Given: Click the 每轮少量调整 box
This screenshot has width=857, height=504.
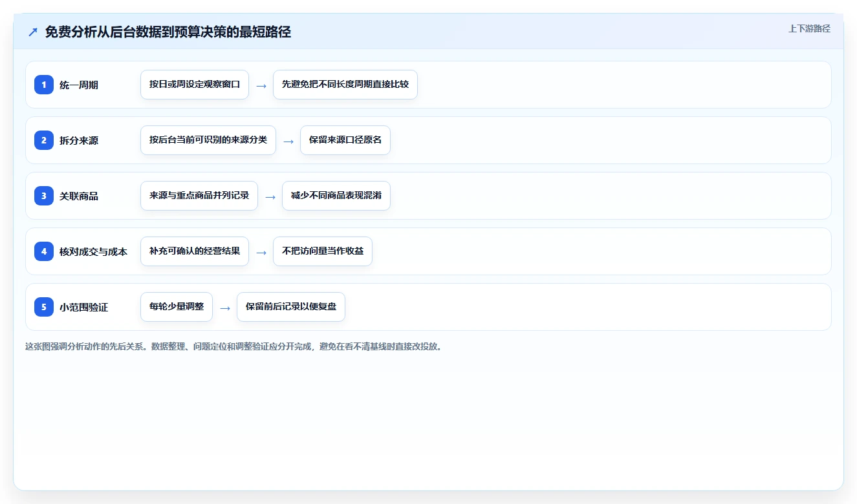Looking at the screenshot, I should click(x=177, y=307).
